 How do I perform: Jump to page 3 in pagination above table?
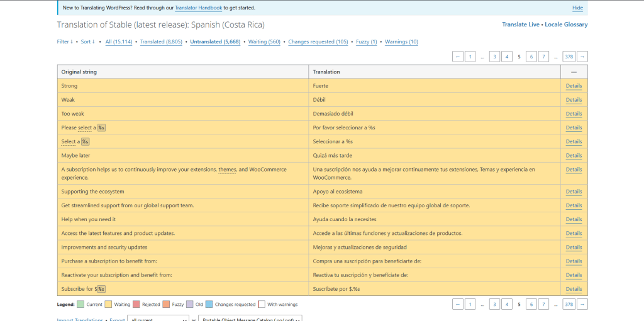coord(494,57)
